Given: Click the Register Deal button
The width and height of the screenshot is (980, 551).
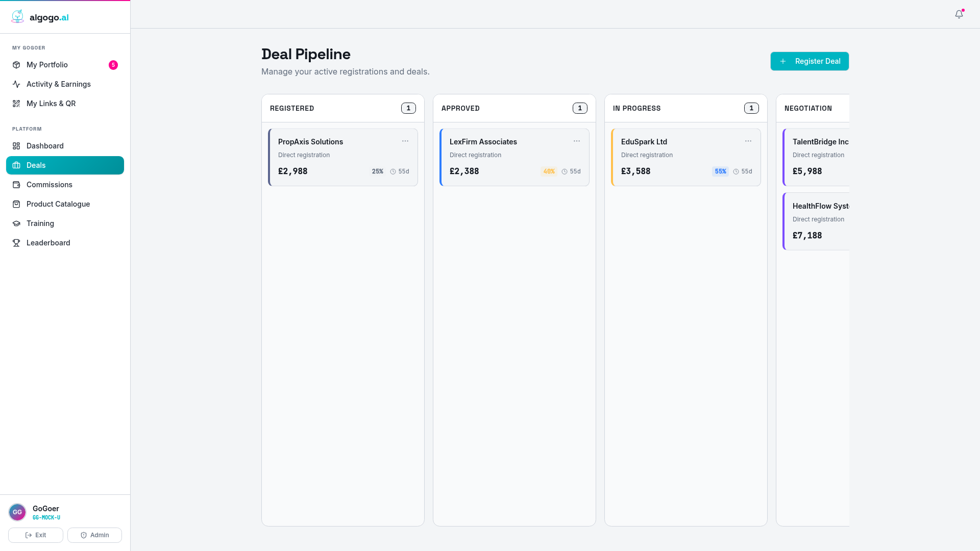Looking at the screenshot, I should [x=810, y=61].
